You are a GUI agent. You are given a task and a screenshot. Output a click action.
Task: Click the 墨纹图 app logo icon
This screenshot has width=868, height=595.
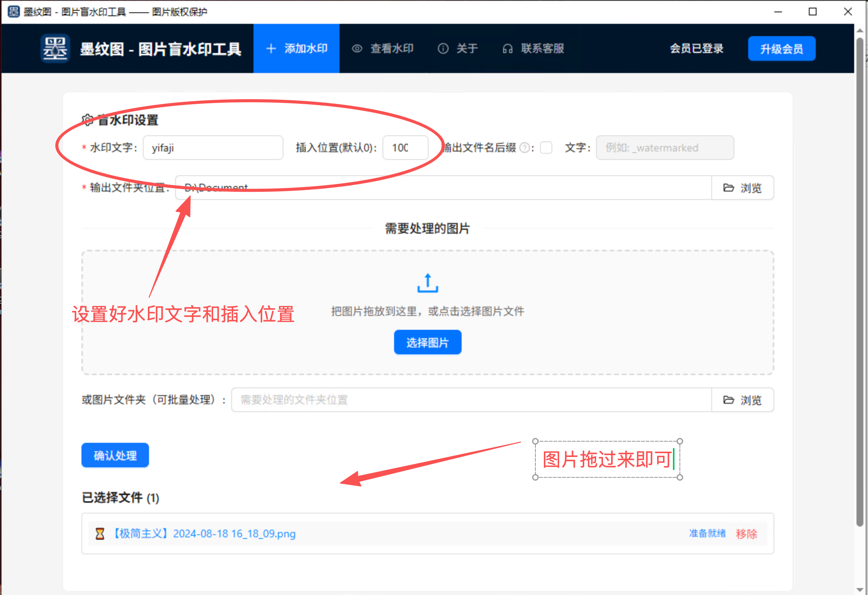pos(55,48)
